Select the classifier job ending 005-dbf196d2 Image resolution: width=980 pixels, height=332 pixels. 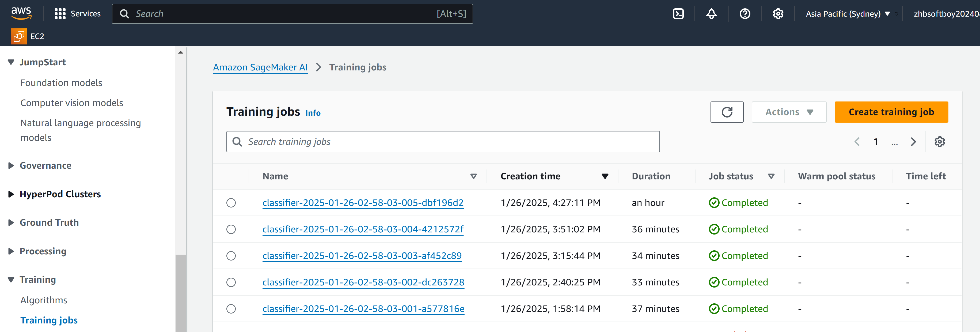[231, 203]
